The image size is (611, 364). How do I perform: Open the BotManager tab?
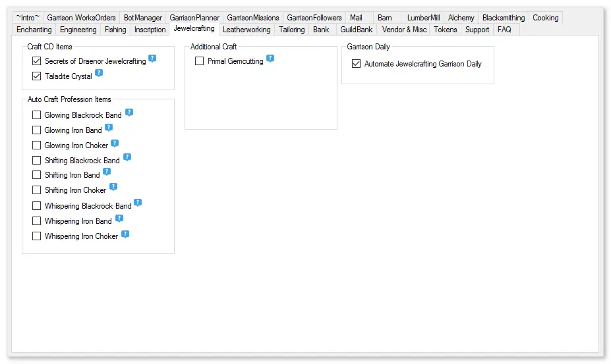142,18
